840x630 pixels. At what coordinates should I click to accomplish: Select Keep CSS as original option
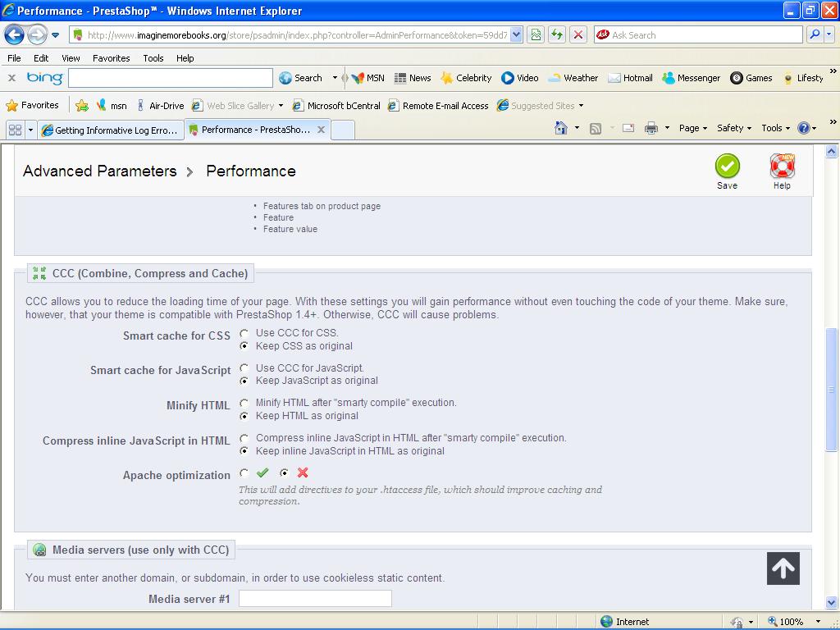[x=244, y=346]
